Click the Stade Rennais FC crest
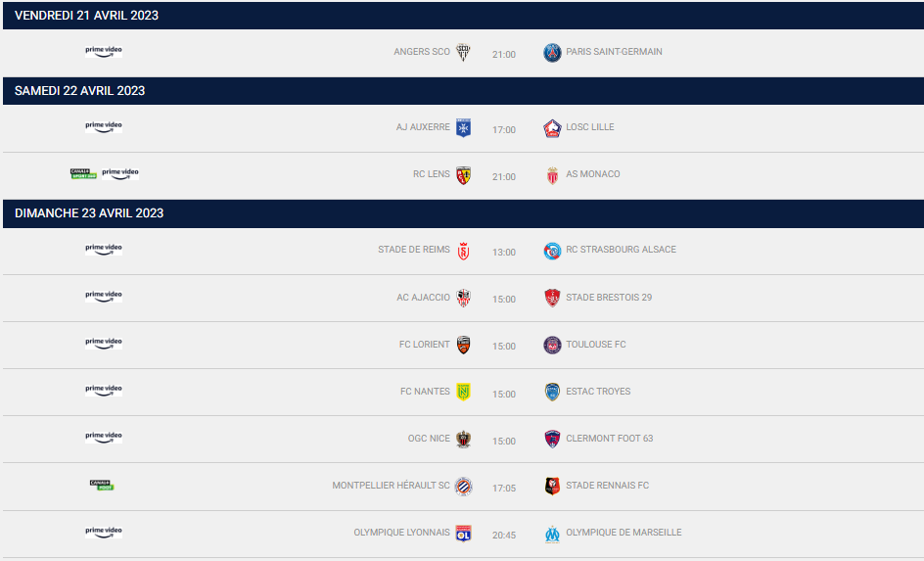Viewport: 924px width, 561px height. point(553,486)
